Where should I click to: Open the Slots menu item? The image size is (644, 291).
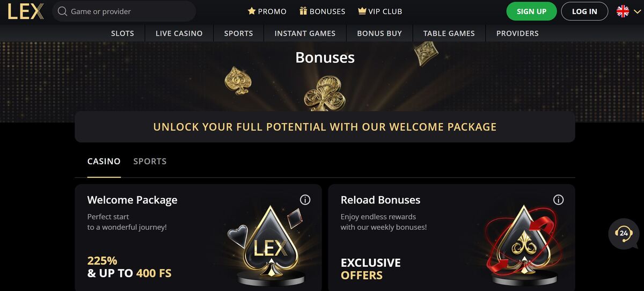click(x=122, y=33)
